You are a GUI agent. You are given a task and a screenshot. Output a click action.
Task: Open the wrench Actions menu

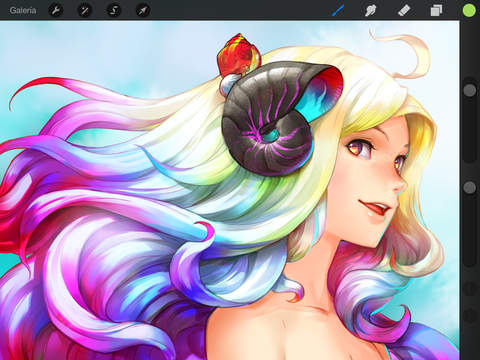[56, 10]
